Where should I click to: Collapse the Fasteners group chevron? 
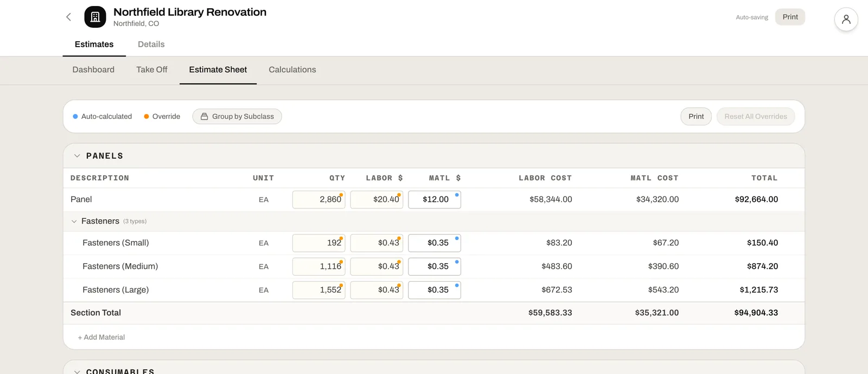coord(74,221)
